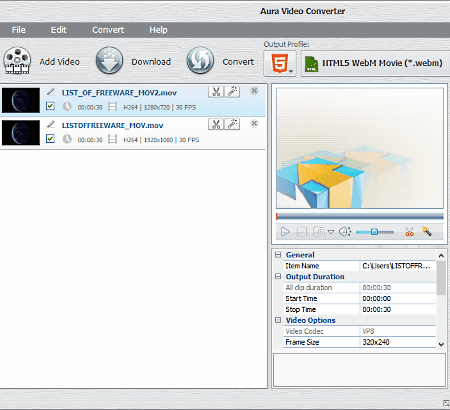
Task: Collapse the General properties section
Action: (278, 255)
